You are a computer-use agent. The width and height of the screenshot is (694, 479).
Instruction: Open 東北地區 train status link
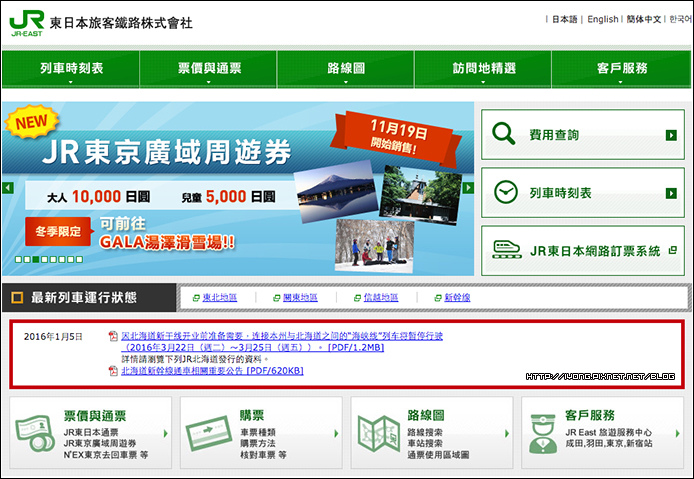(220, 297)
